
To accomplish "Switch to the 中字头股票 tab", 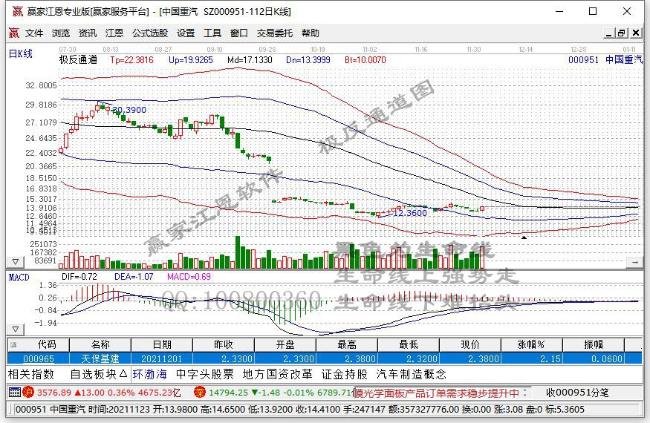I will (x=205, y=374).
